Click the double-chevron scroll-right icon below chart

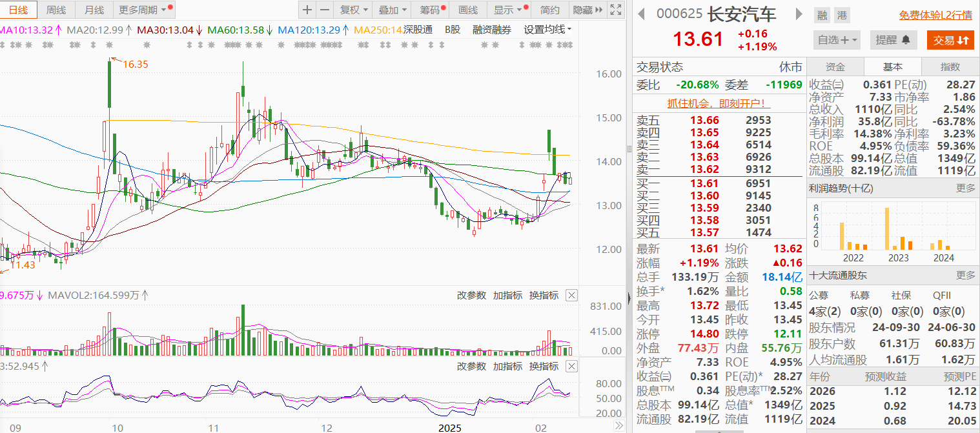click(618, 426)
